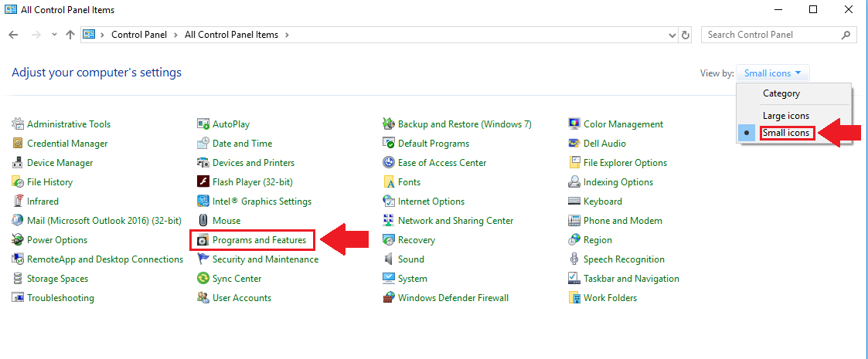
Task: Expand the chevron after All Control Panel Items
Action: click(x=287, y=35)
